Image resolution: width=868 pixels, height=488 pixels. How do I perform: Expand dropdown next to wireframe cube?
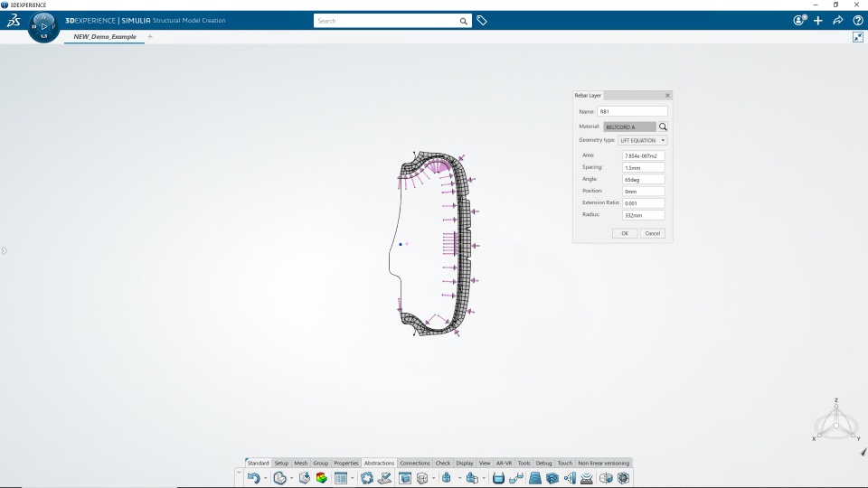(x=433, y=478)
